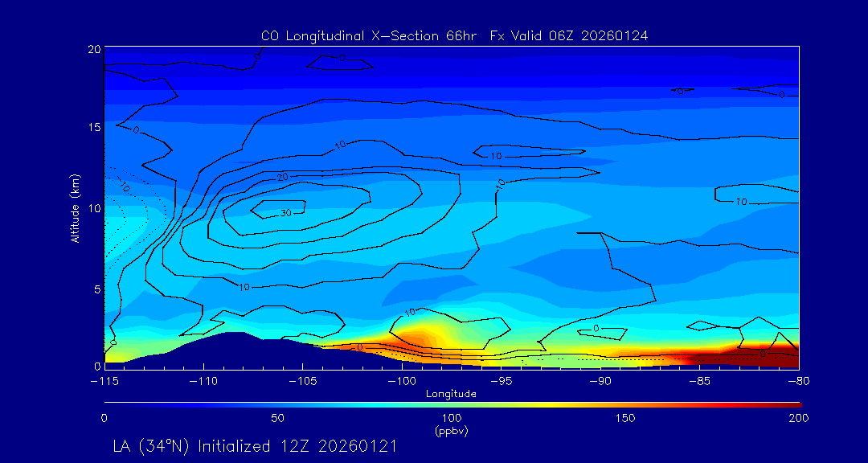The image size is (868, 463).
Task: Click the "30" contour label at the plume center
Action: click(285, 212)
